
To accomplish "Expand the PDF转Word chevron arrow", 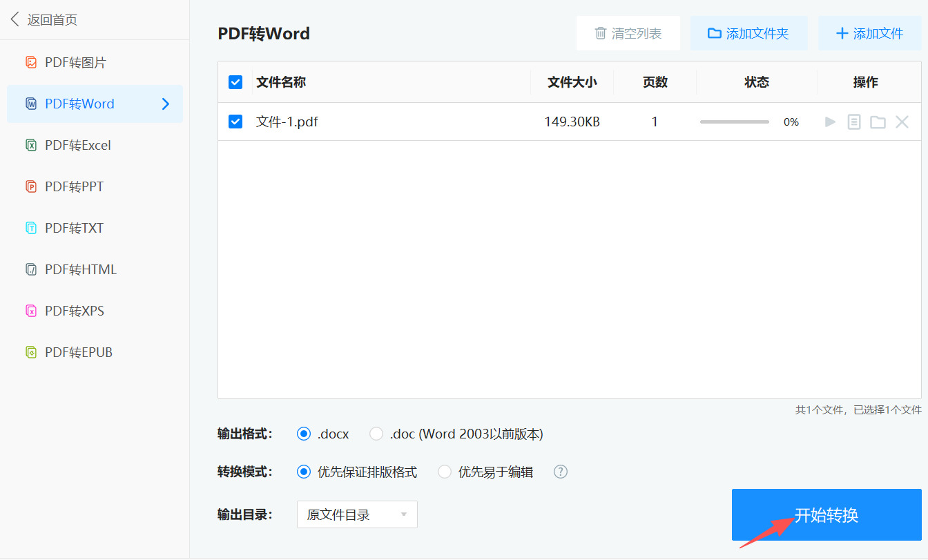I will 166,104.
